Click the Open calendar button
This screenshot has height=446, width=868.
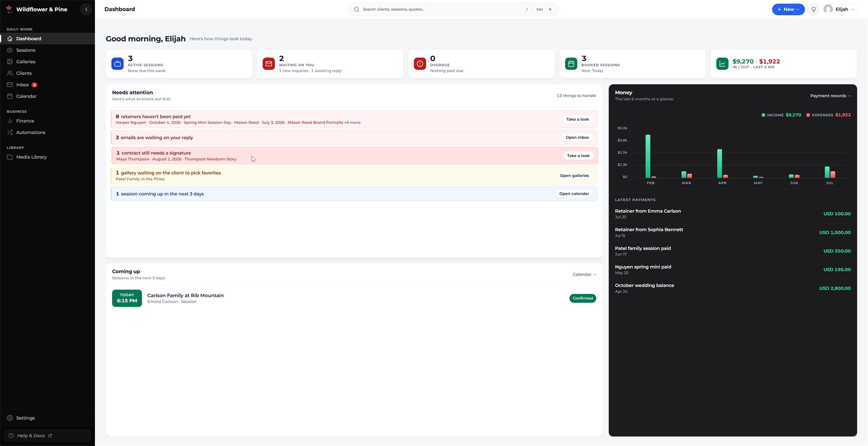(574, 193)
